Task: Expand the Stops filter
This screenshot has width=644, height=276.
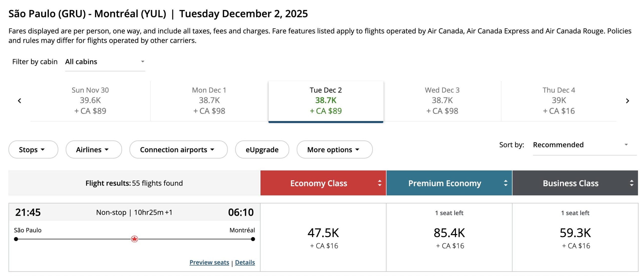Action: [33, 150]
